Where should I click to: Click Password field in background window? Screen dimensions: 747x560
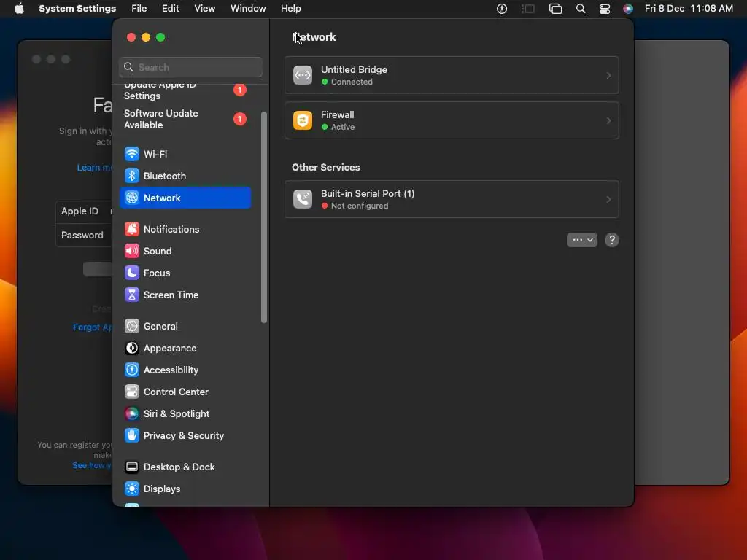pos(84,236)
